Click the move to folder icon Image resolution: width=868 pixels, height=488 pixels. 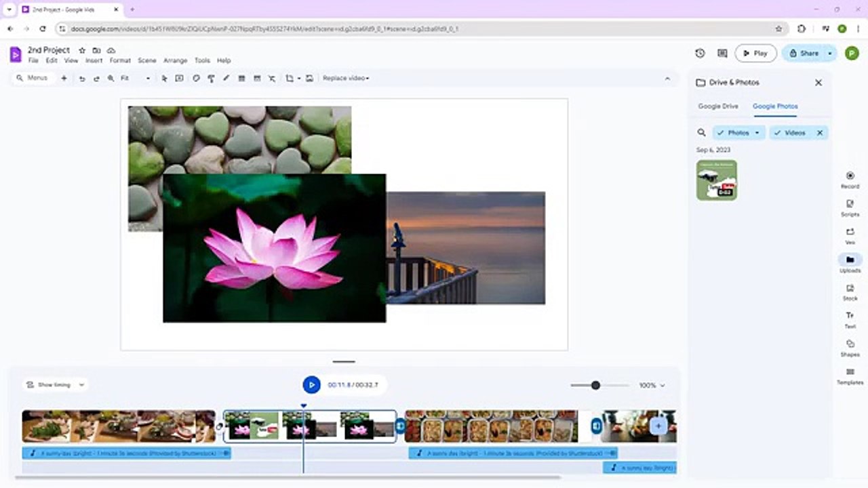(96, 50)
